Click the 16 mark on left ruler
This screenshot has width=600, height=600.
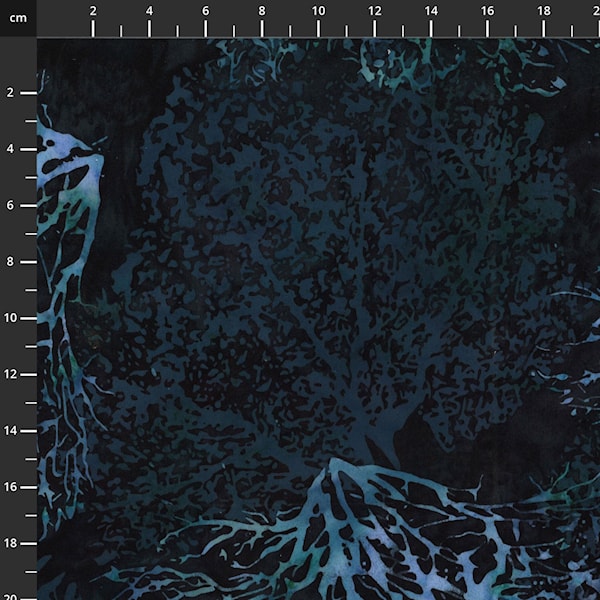click(10, 487)
